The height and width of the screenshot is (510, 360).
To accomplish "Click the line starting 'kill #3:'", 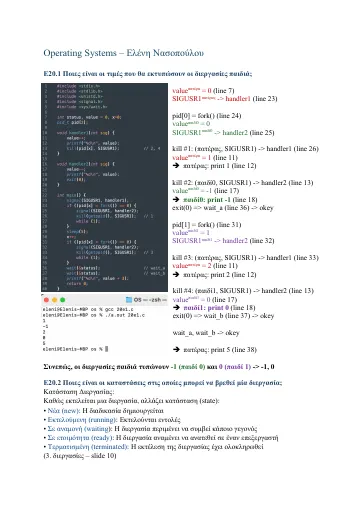I will (x=245, y=258).
